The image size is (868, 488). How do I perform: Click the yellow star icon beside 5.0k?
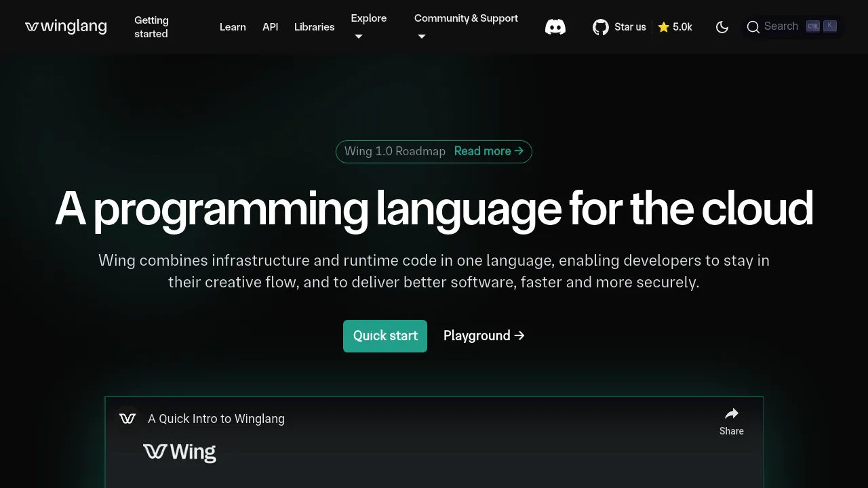point(664,27)
